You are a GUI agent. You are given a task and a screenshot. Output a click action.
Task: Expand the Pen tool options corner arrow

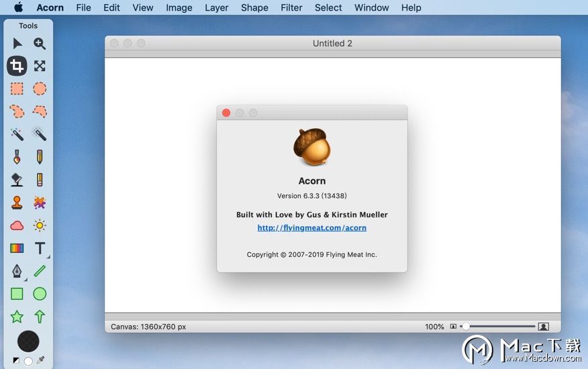[26, 280]
